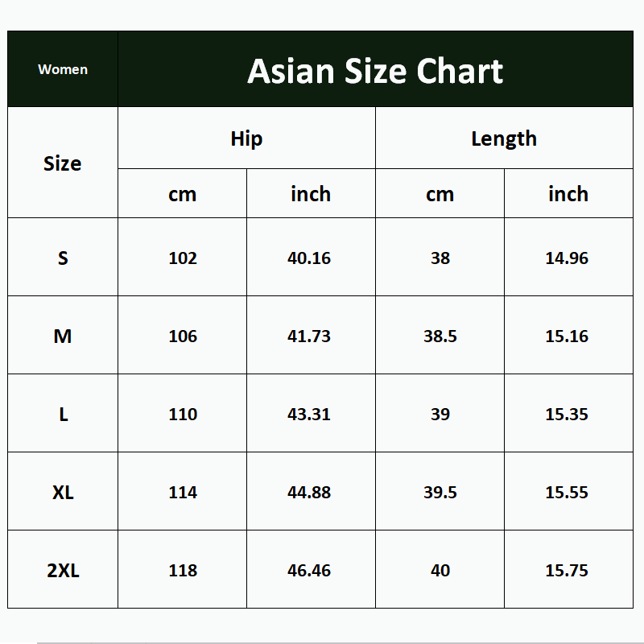Select the 2XL size row label
The image size is (644, 644).
tap(63, 571)
